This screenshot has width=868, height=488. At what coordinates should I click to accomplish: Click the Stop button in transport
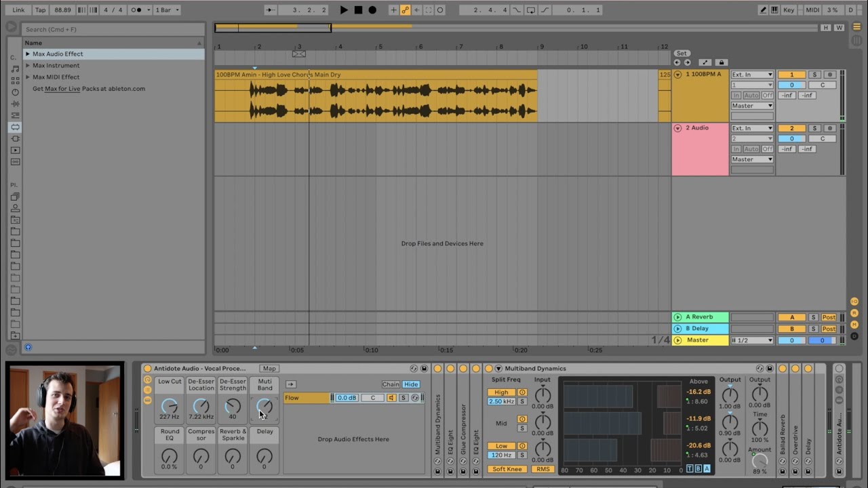tap(358, 10)
